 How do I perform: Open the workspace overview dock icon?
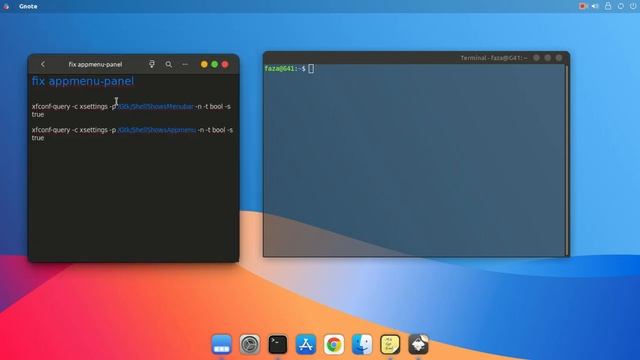pyautogui.click(x=222, y=344)
